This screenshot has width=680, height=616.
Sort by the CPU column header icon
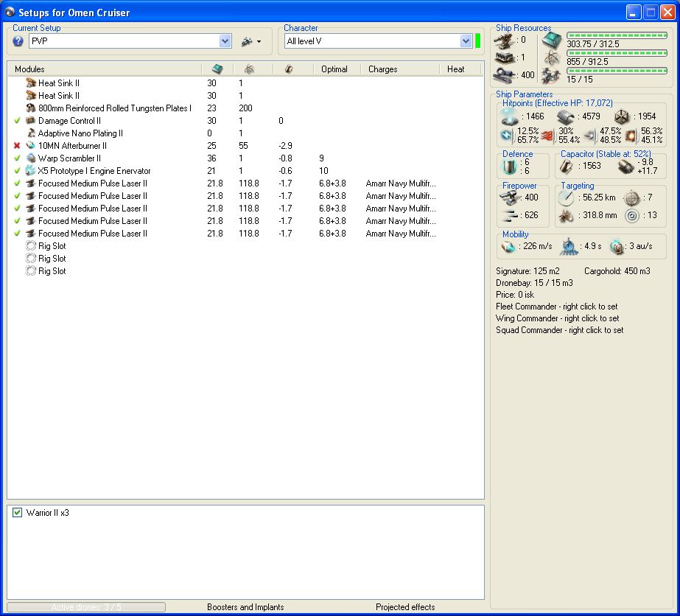click(217, 69)
